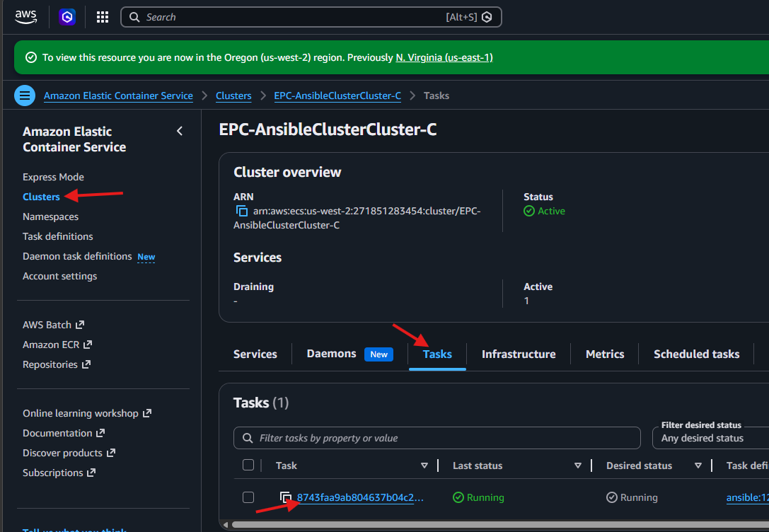Open the AWS home logo
Screen dimensions: 769x532
pyautogui.click(x=25, y=17)
